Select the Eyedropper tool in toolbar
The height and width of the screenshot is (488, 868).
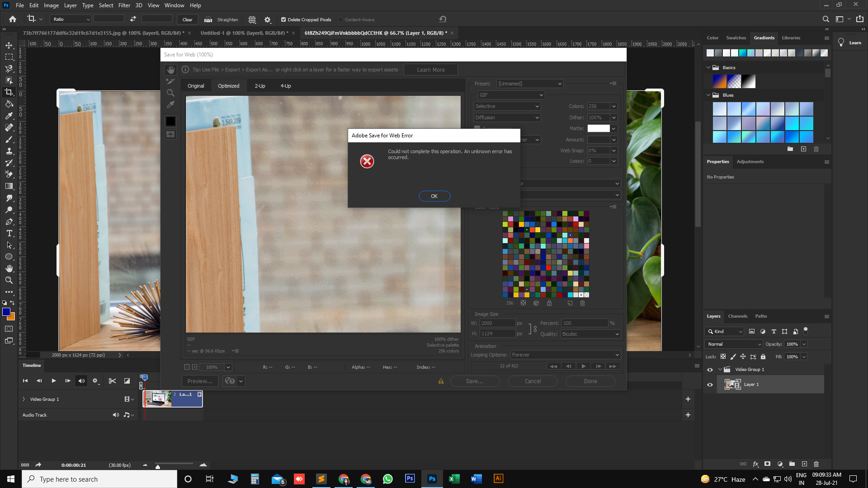[9, 116]
